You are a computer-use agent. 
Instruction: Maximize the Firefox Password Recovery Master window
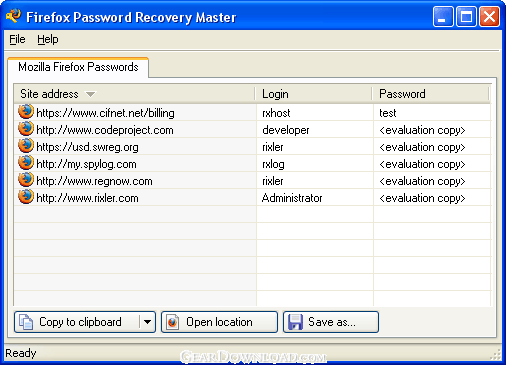click(466, 17)
